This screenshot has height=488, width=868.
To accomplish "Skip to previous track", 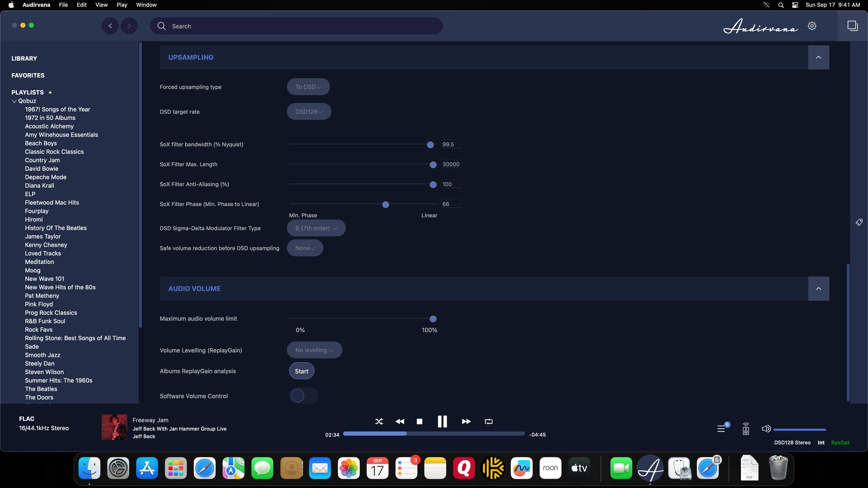I will 400,421.
